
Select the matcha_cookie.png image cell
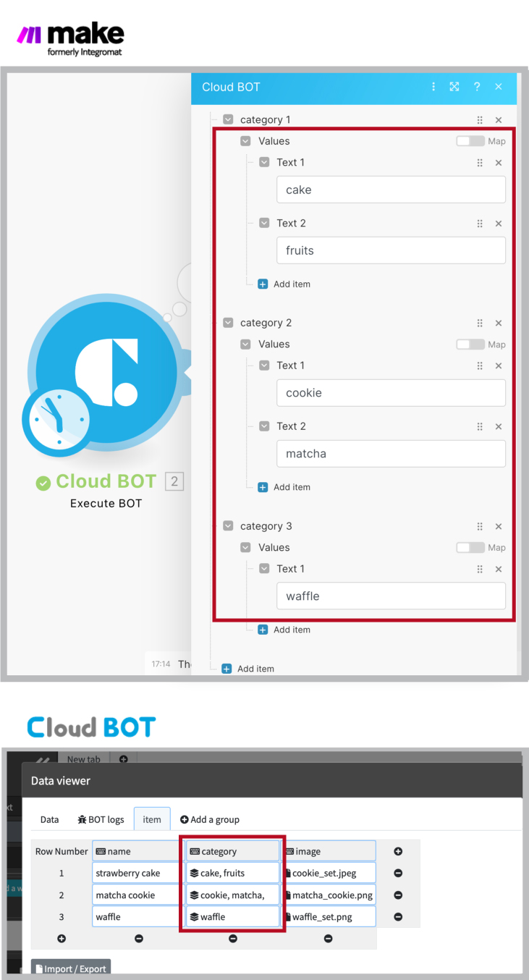pos(329,895)
